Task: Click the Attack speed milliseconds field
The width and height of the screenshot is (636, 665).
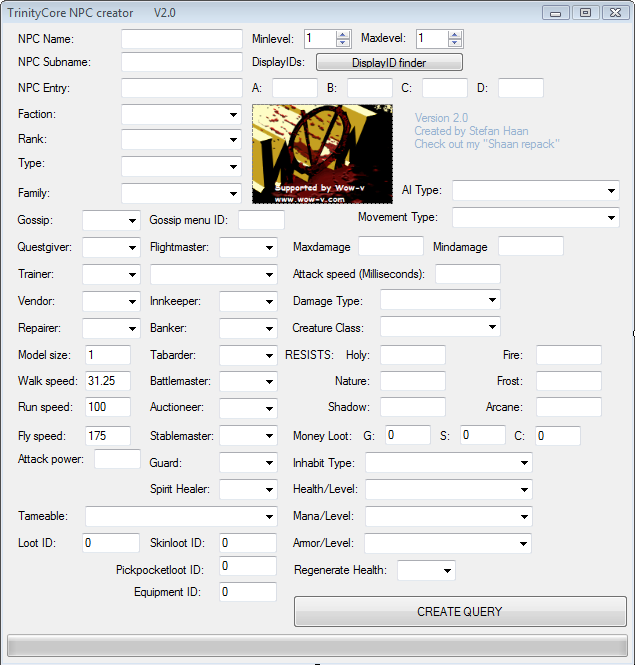Action: coord(468,274)
